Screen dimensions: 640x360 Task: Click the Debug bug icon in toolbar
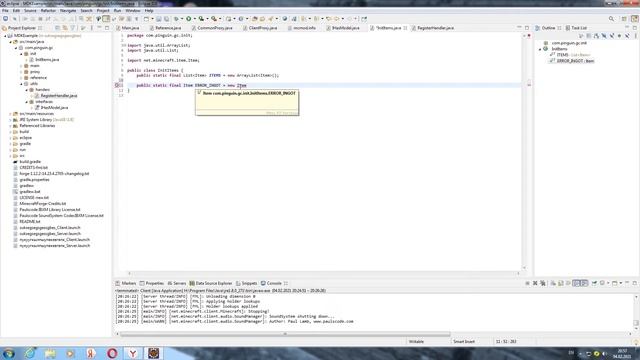point(176,19)
